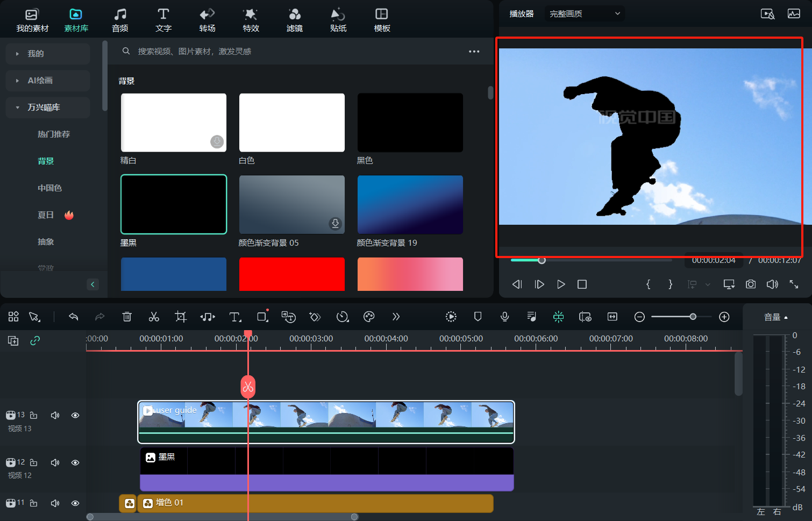Mute audio on video track 12

[x=55, y=462]
